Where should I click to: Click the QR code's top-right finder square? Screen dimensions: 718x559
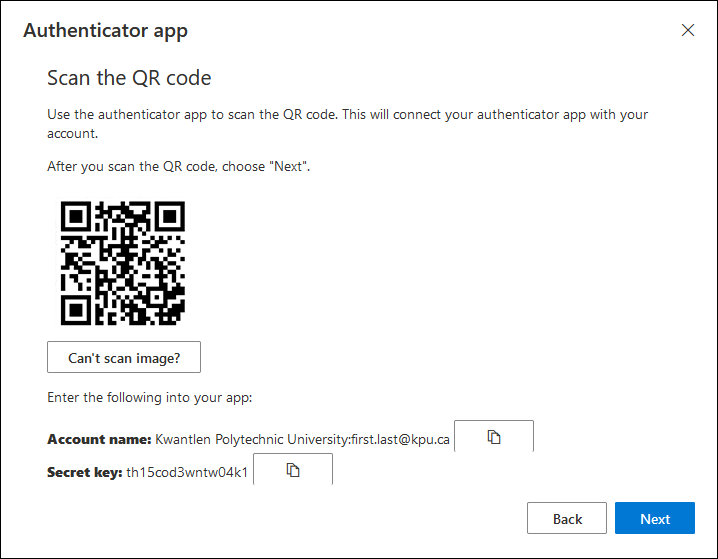tap(170, 216)
